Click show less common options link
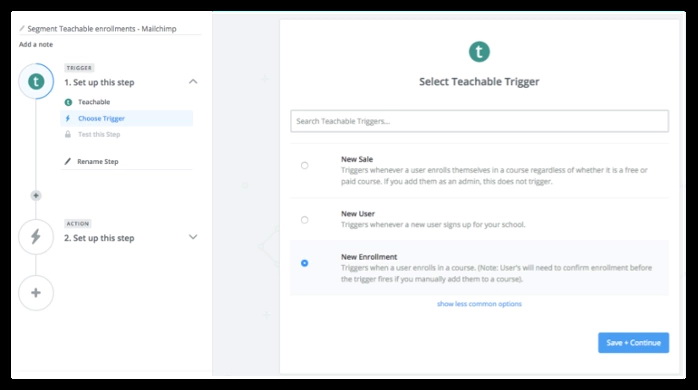Viewport: 698px width, 390px height. [479, 304]
